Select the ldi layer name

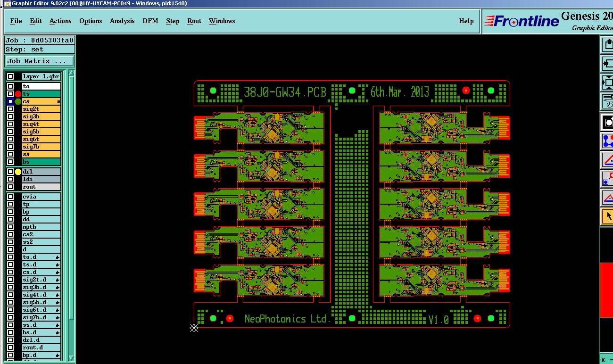[x=41, y=179]
